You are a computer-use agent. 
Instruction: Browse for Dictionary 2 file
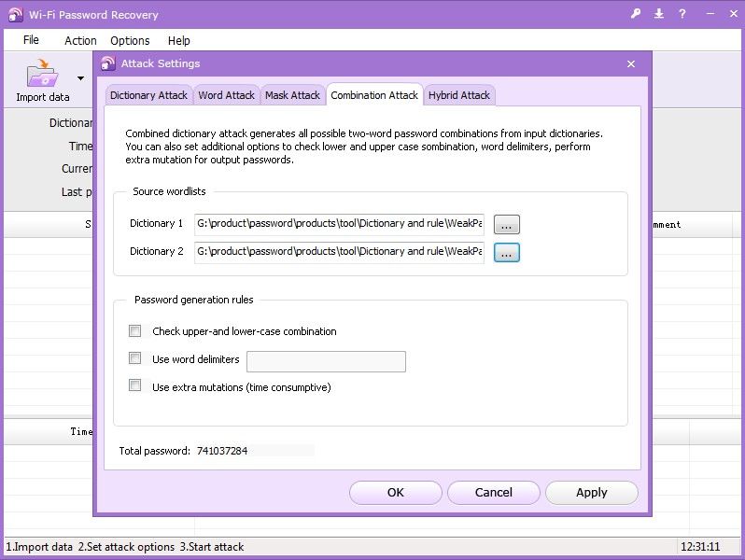click(506, 252)
